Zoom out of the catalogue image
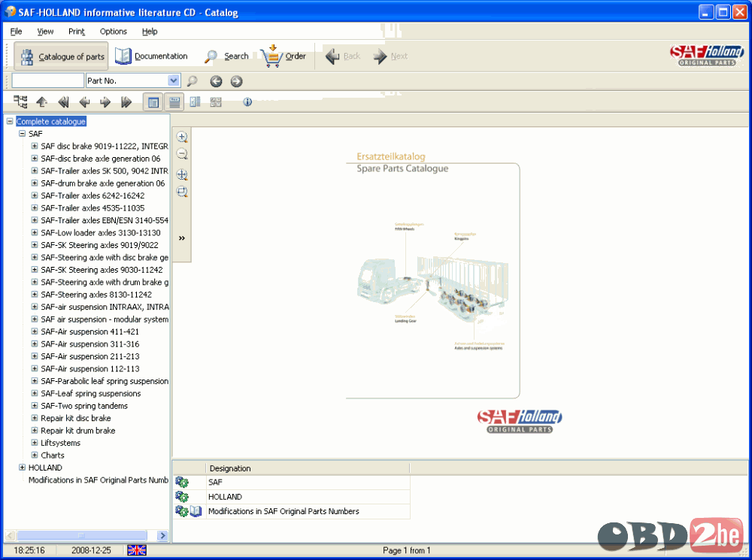Image resolution: width=752 pixels, height=560 pixels. 182,154
